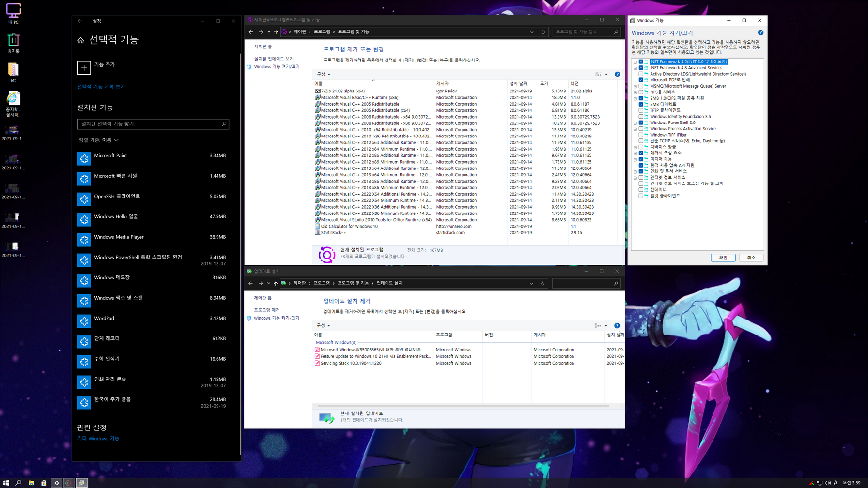868x488 pixels.
Task: Select the StartIsBack++ program row
Action: coord(465,233)
